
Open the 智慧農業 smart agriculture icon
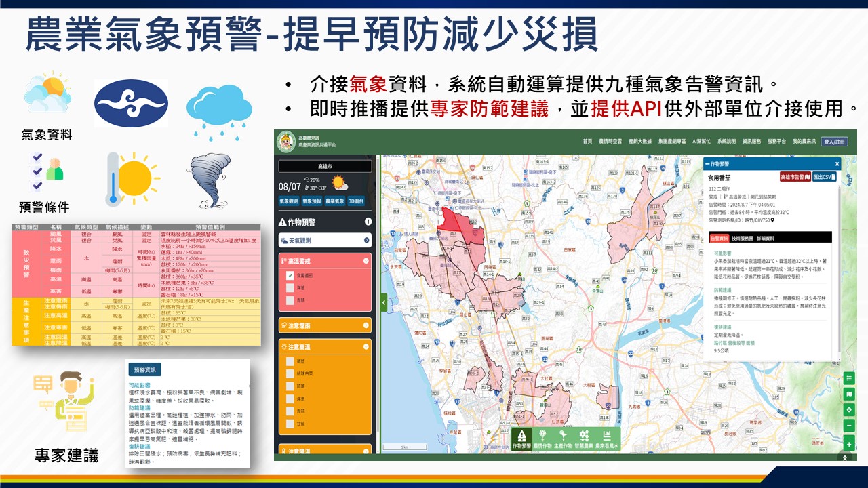(x=584, y=438)
